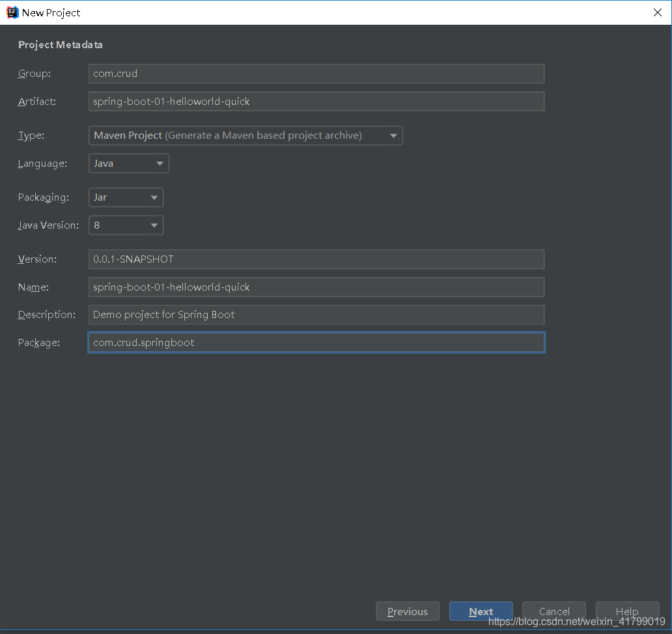Viewport: 672px width, 634px height.
Task: Expand the Java Version dropdown
Action: 126,225
